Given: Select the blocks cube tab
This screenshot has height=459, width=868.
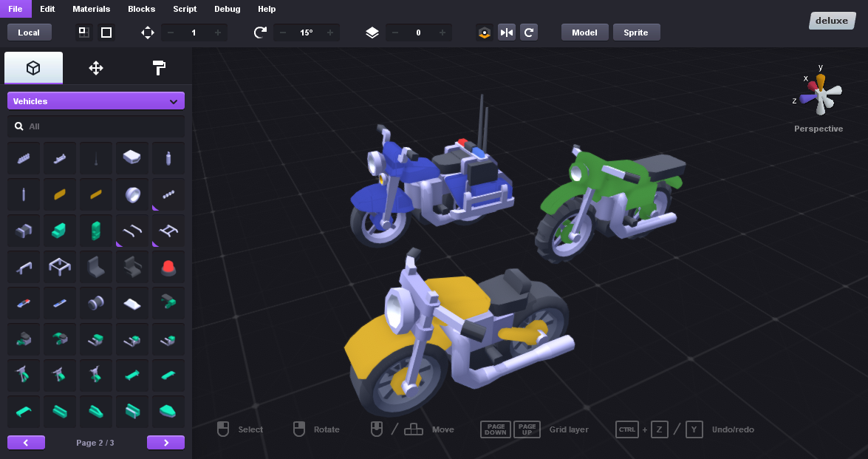Looking at the screenshot, I should click(x=33, y=68).
